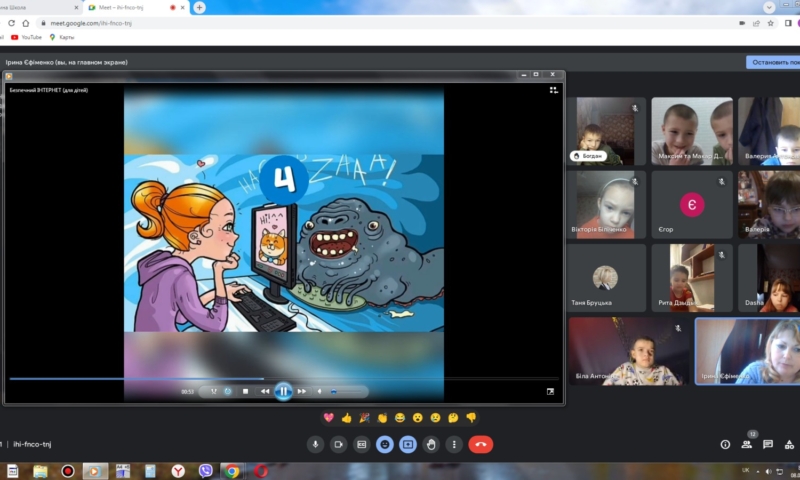The image size is (800, 480).
Task: Select Єгор's participant tile
Action: (692, 205)
